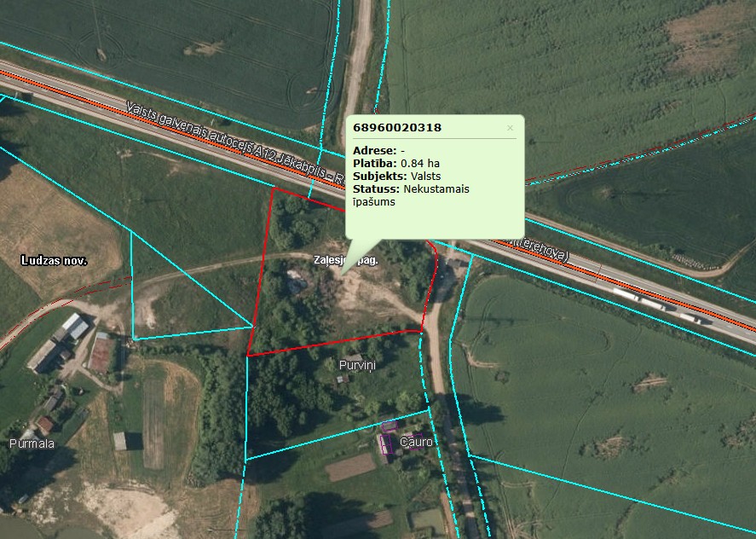Click the Cauro place label
Viewport: 756px width, 539px height.
pyautogui.click(x=416, y=442)
